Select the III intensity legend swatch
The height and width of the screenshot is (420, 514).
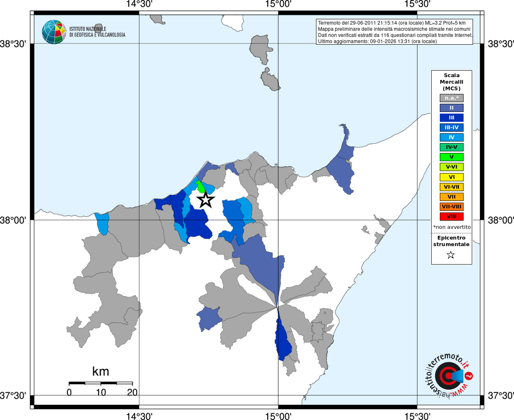tap(452, 118)
